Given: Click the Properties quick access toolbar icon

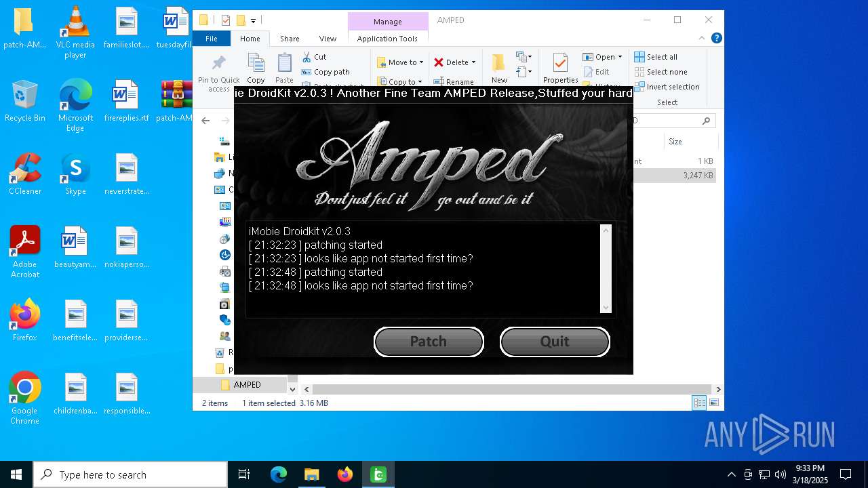Looking at the screenshot, I should (x=226, y=20).
